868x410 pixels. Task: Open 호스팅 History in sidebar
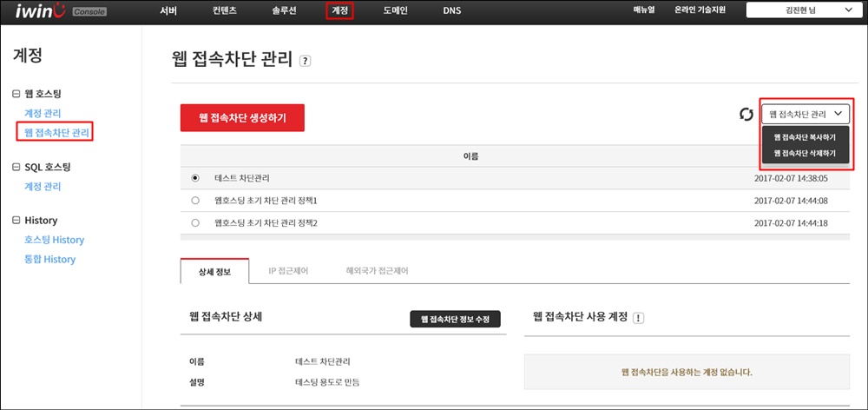tap(54, 240)
